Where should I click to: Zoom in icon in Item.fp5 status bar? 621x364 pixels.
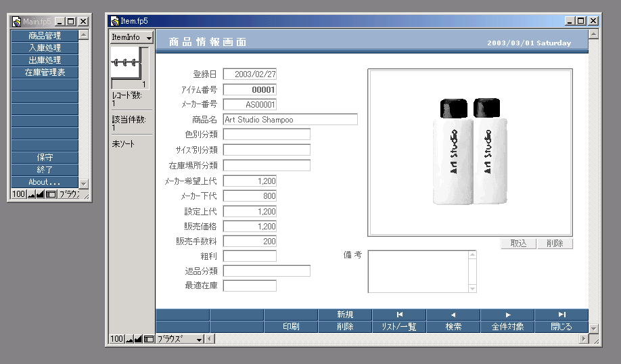pyautogui.click(x=138, y=339)
